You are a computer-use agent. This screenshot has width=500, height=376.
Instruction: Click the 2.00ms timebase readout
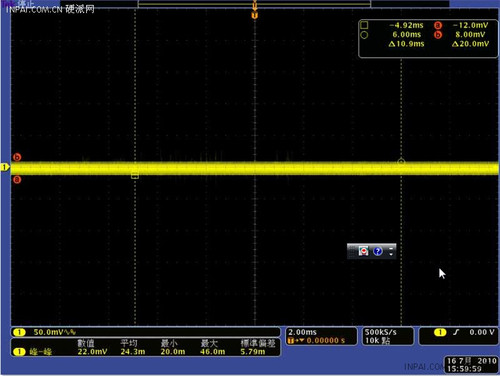302,332
